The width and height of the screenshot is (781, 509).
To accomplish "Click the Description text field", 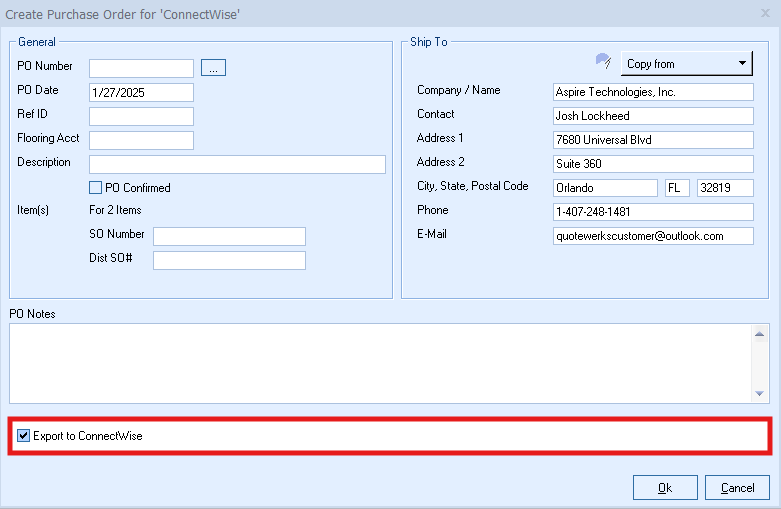I will 237,164.
